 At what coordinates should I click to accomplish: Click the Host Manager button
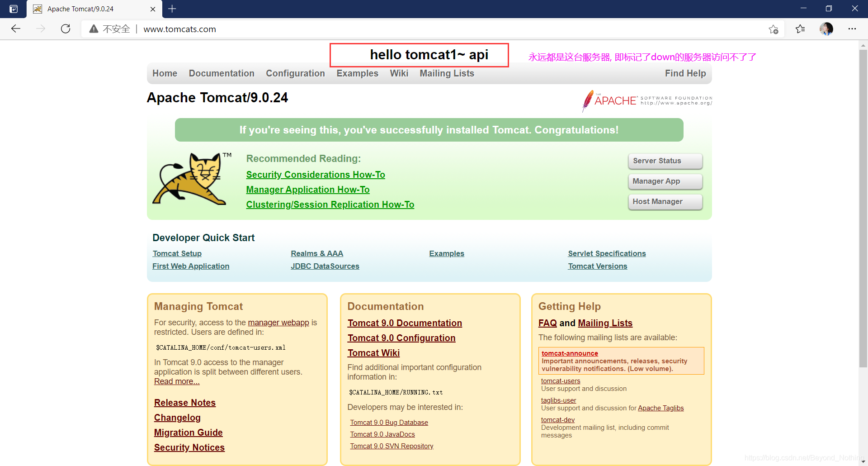[x=665, y=202]
